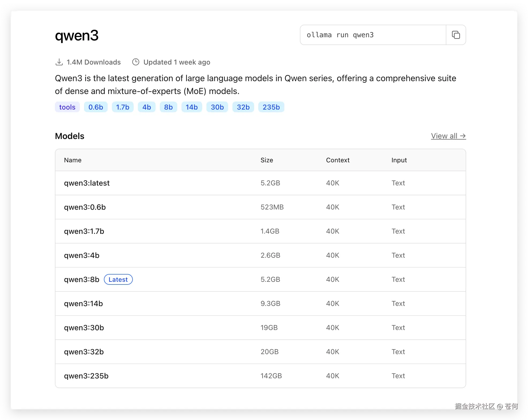Click the downloads arrow icon
528x420 pixels.
(x=59, y=62)
